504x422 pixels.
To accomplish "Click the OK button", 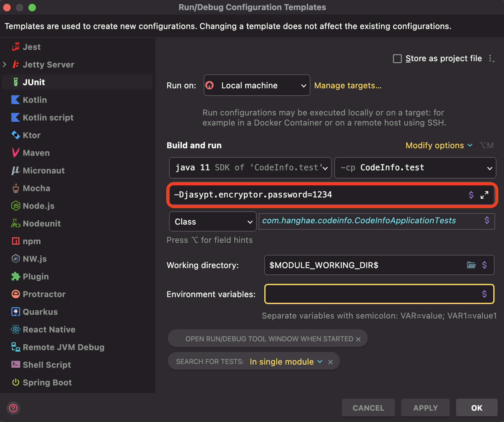I will click(x=477, y=407).
